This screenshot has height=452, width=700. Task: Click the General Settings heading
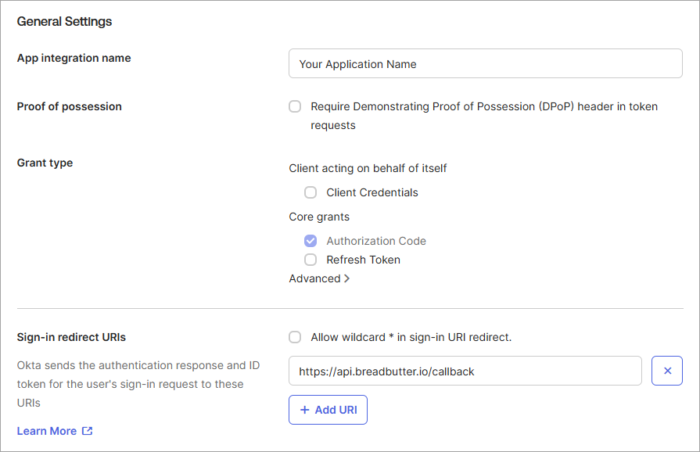65,21
